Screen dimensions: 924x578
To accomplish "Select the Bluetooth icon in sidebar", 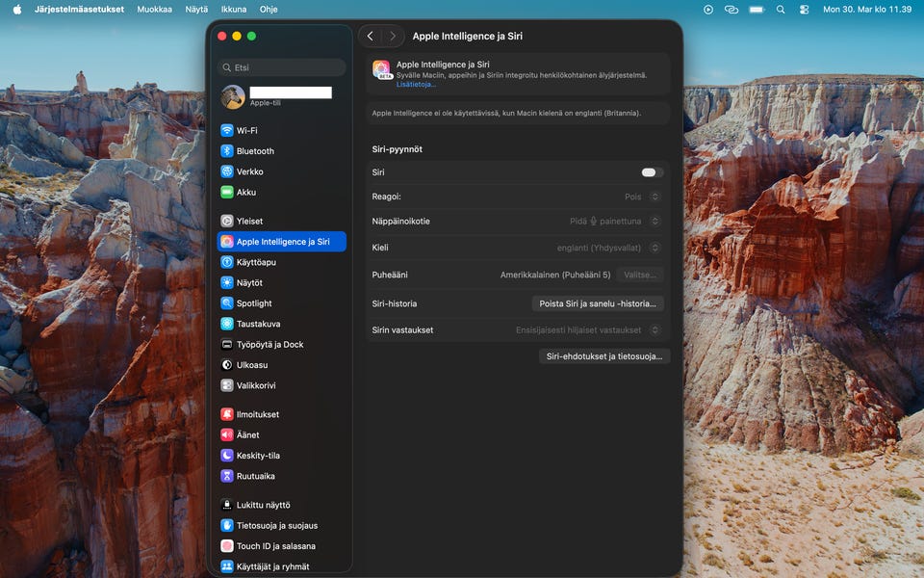I will pos(227,151).
